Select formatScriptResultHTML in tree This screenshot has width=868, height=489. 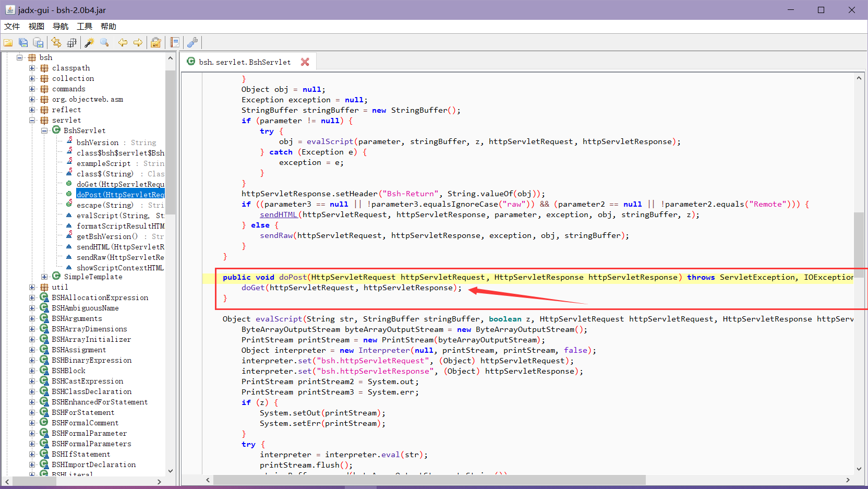click(120, 226)
